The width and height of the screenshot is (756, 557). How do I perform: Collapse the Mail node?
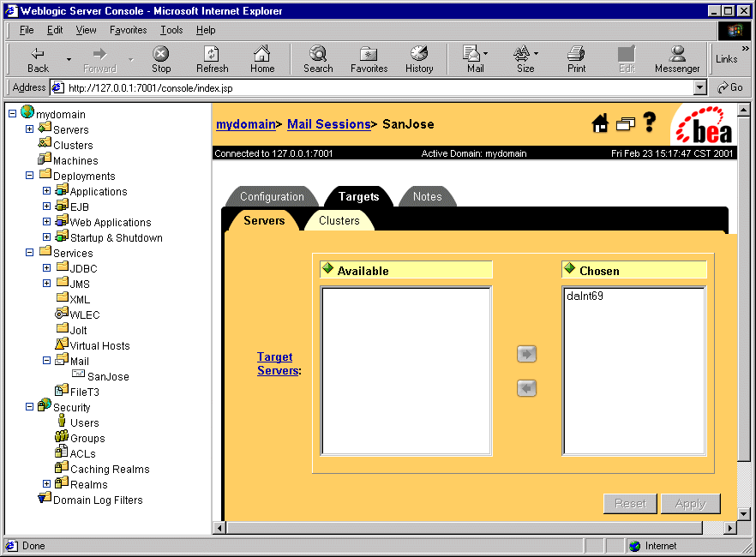(47, 361)
